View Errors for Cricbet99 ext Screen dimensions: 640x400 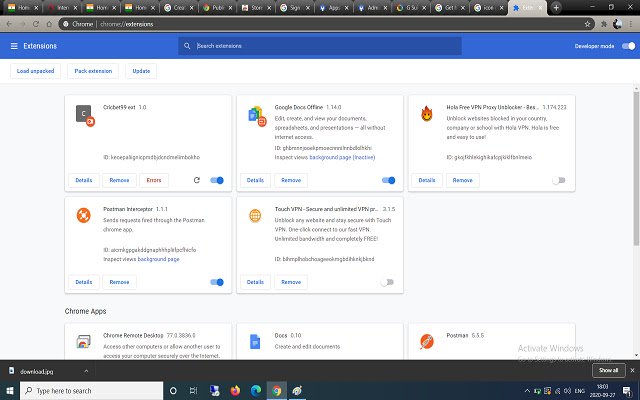tap(154, 180)
